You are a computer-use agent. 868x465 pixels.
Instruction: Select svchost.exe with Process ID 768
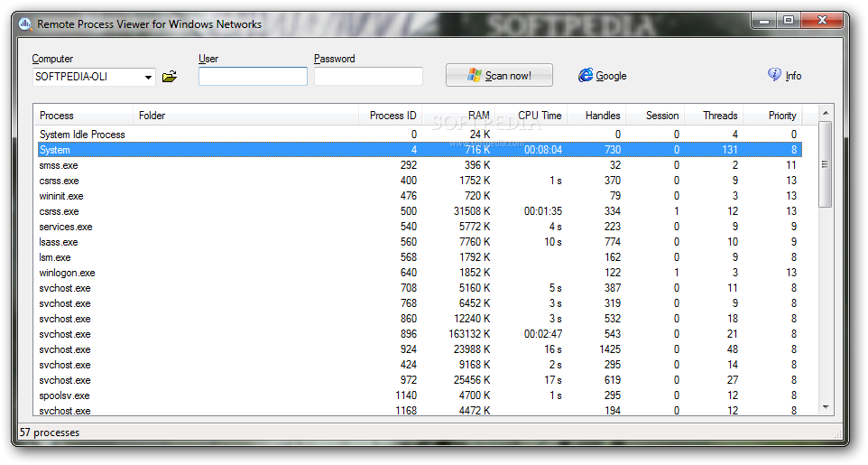[420, 303]
